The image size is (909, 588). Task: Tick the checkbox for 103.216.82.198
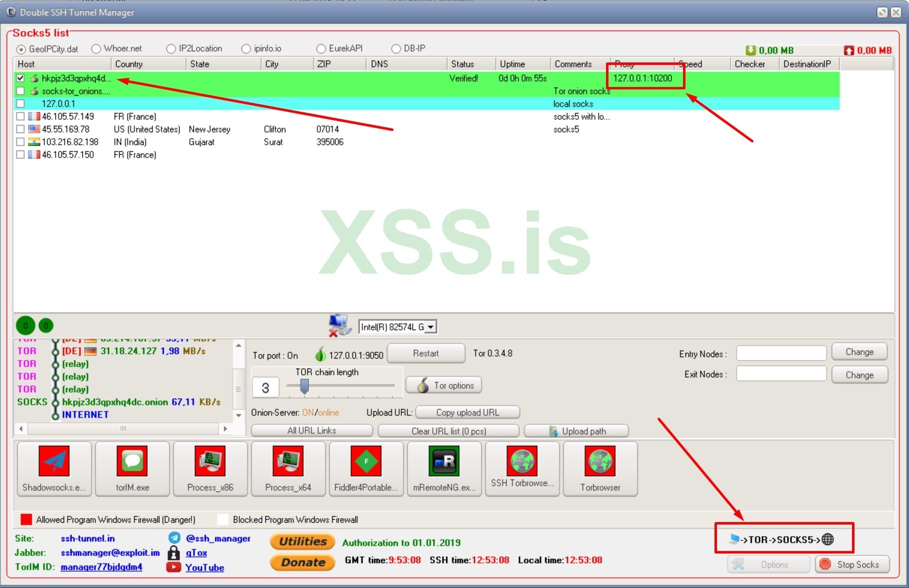pos(20,142)
